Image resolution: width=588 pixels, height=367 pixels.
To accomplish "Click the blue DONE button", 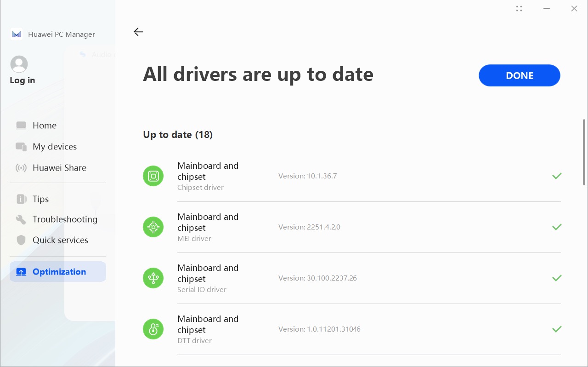I will click(x=520, y=75).
